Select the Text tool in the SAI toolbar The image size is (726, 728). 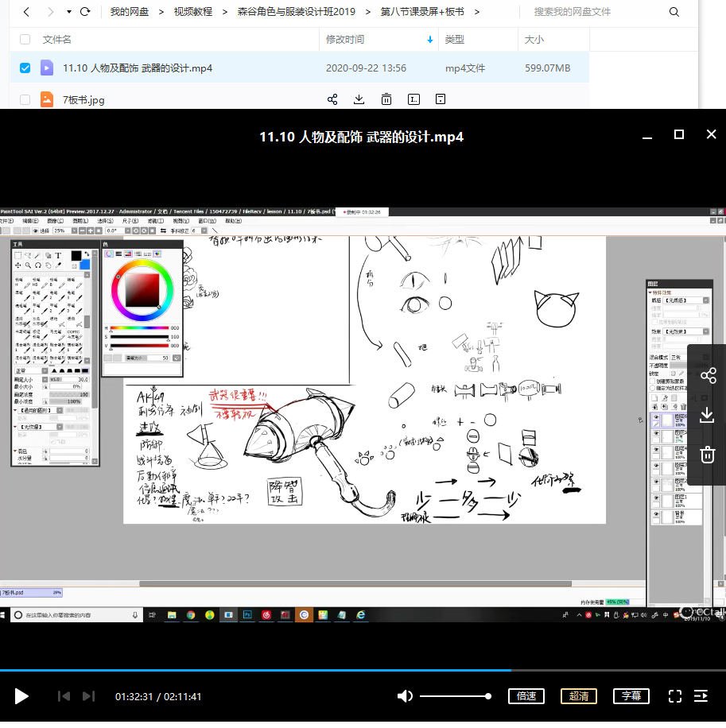tap(58, 256)
